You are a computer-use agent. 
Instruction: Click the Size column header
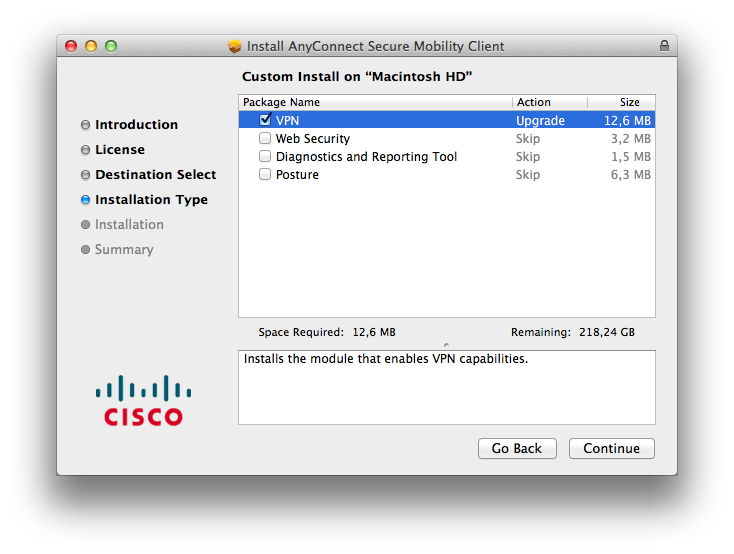click(x=621, y=102)
